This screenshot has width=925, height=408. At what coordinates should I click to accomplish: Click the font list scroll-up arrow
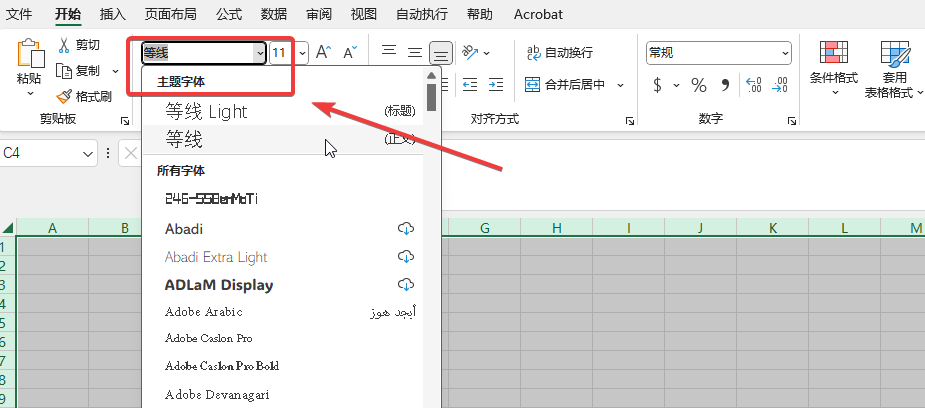pyautogui.click(x=432, y=75)
